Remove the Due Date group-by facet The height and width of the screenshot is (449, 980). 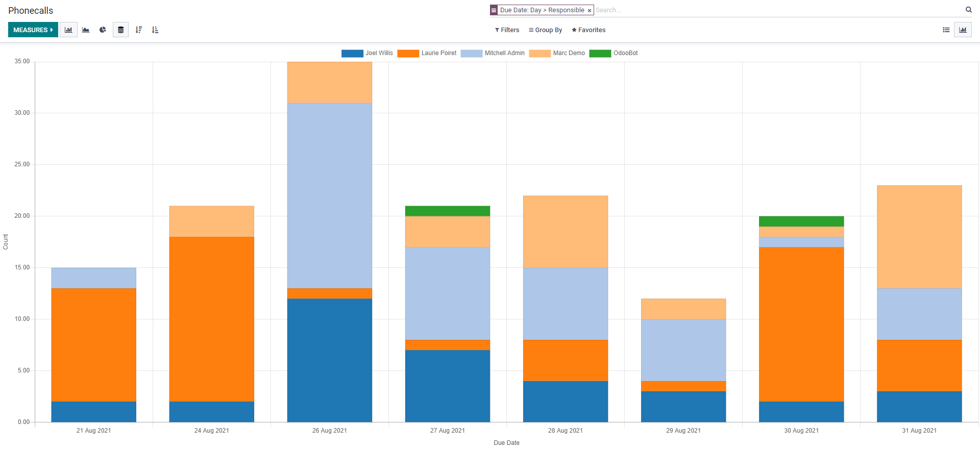(589, 11)
